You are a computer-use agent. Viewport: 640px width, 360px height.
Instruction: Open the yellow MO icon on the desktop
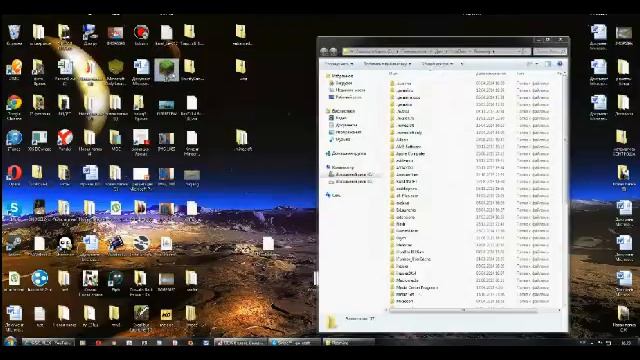tap(166, 317)
